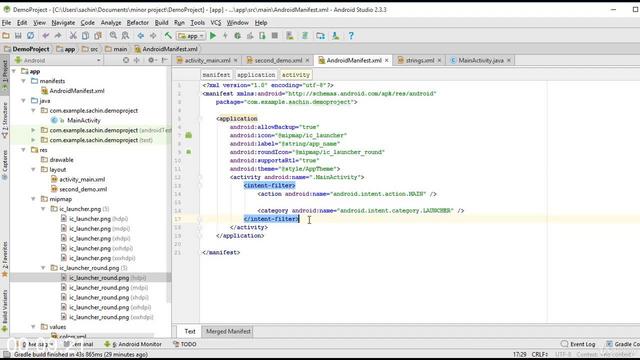Click the Help question mark icon
Viewport: 640px width, 360px height.
(351, 36)
